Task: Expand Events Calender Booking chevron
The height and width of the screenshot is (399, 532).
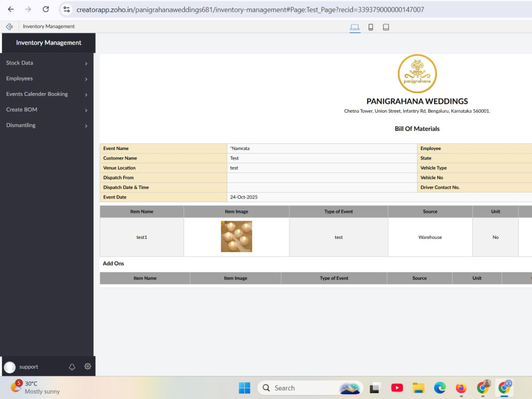Action: 86,95
